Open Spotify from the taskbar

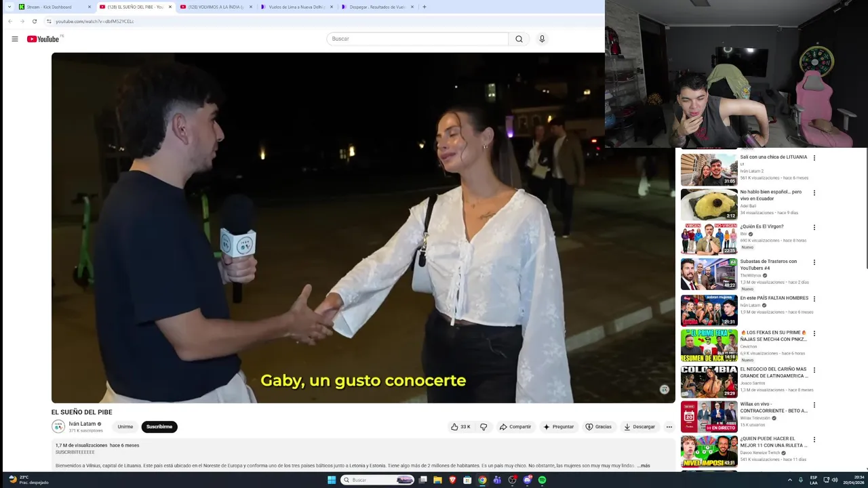coord(542,480)
